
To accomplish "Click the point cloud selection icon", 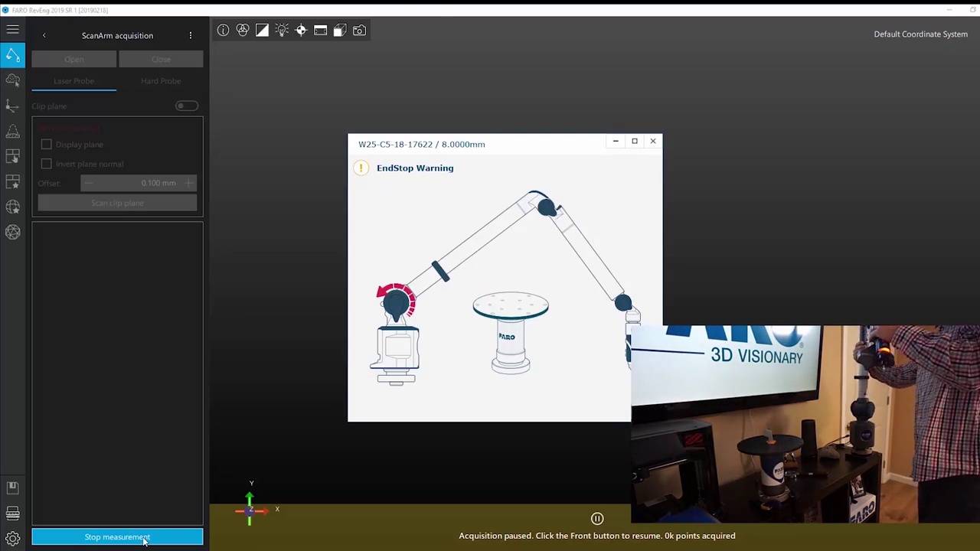I will pyautogui.click(x=12, y=80).
